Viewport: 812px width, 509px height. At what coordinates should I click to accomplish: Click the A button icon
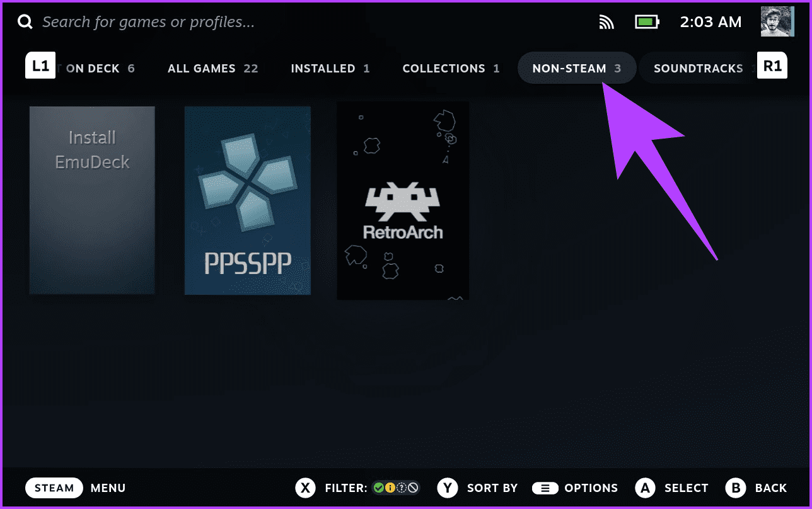pyautogui.click(x=645, y=488)
